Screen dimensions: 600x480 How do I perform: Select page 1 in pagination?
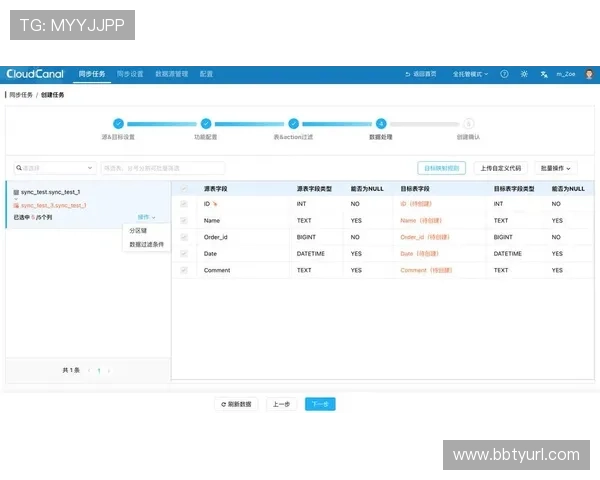click(99, 371)
